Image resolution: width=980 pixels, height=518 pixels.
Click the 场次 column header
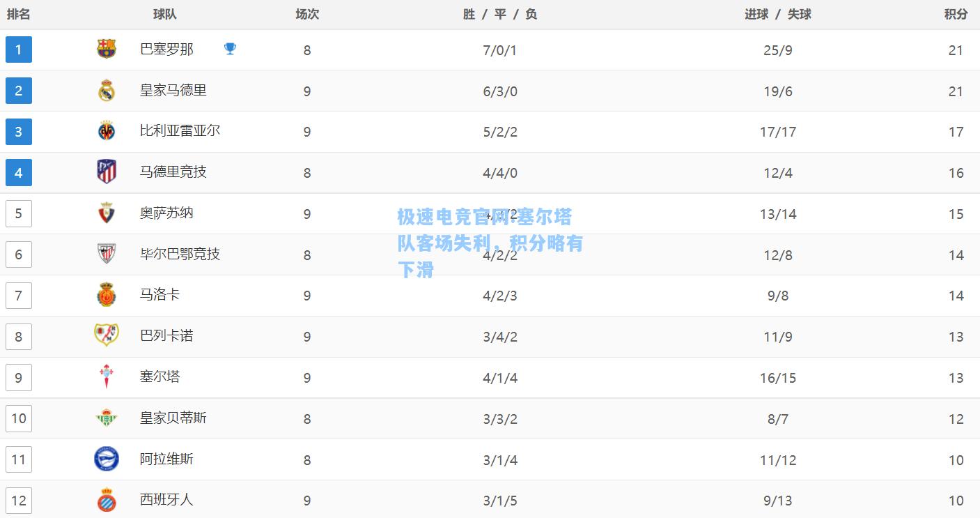(307, 14)
